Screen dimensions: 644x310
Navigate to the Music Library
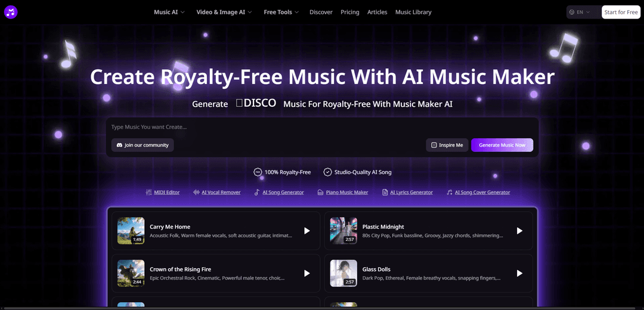pos(413,13)
